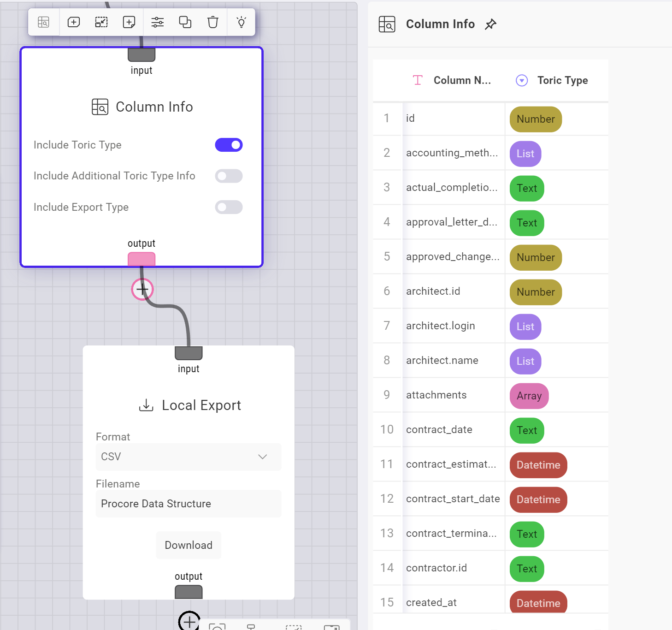Click the Local Export node title text
The image size is (672, 630).
(x=201, y=405)
